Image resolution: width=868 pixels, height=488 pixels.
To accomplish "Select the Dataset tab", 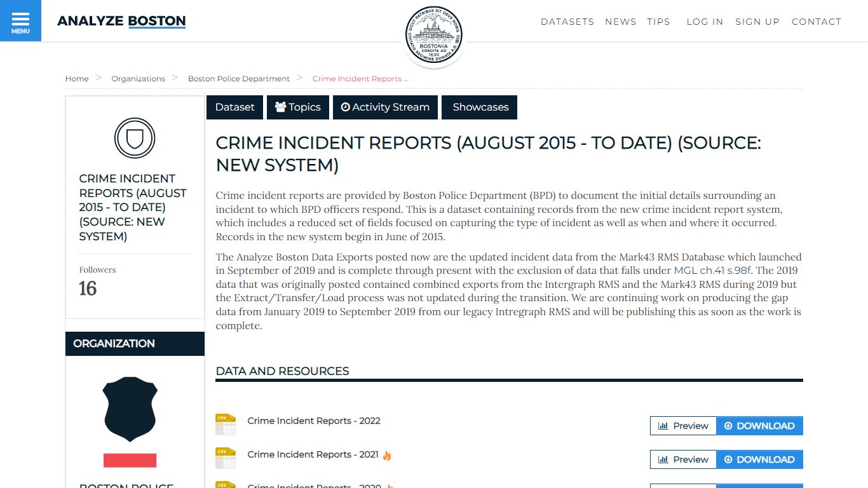I will pos(234,107).
